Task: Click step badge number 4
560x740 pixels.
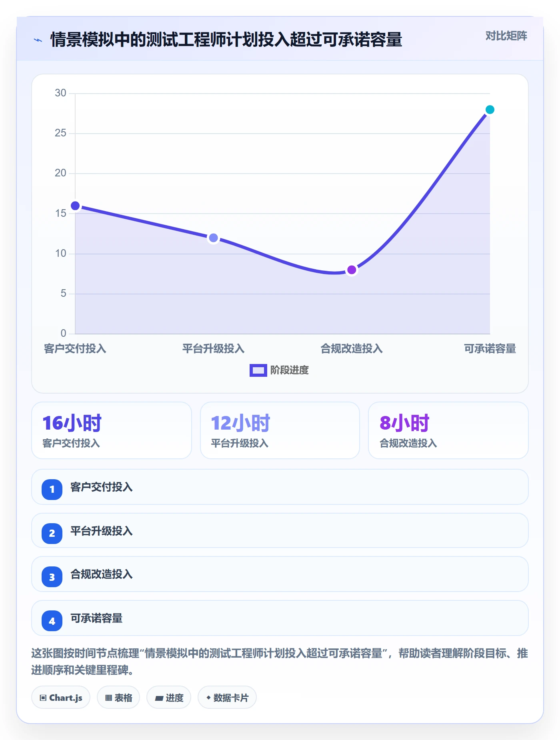Action: click(x=52, y=621)
